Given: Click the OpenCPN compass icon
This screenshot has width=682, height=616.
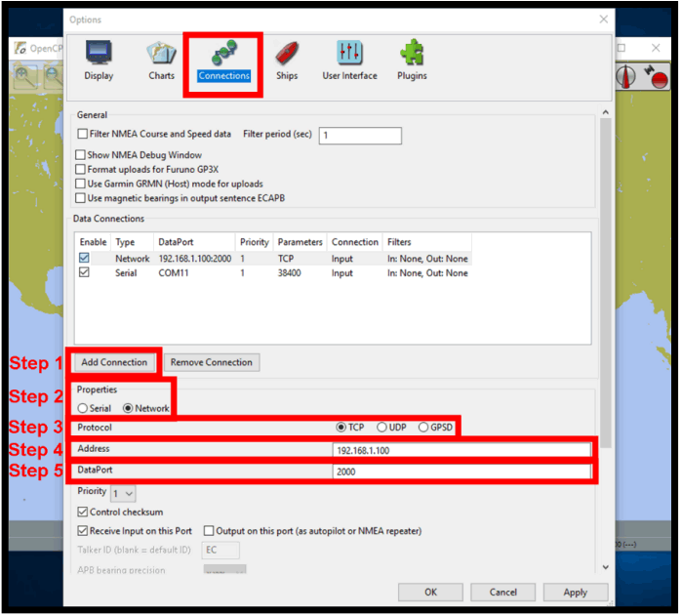Looking at the screenshot, I should click(625, 76).
